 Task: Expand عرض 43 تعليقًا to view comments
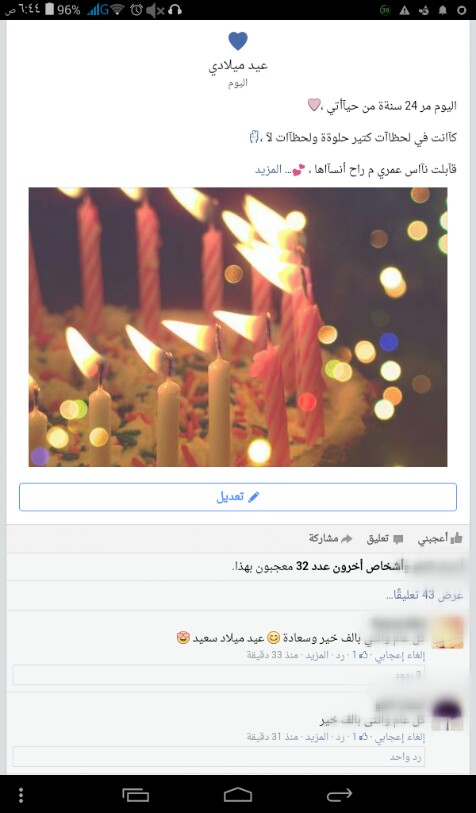[424, 596]
